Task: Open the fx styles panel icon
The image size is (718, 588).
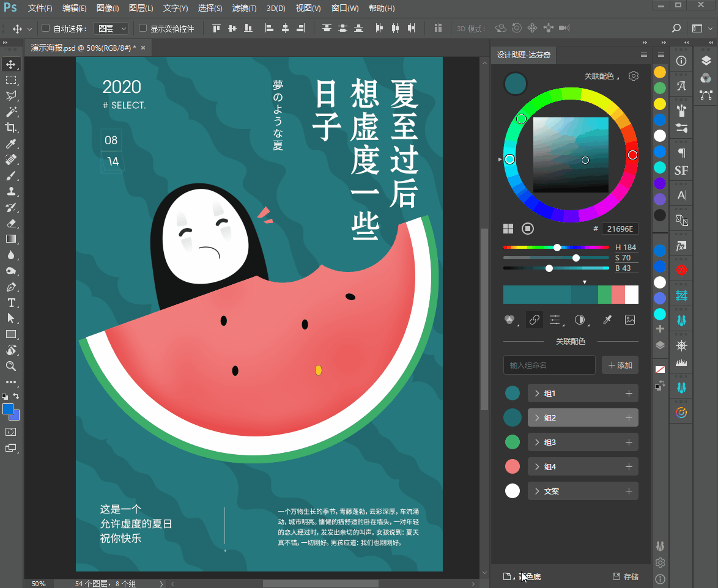Action: [x=681, y=246]
